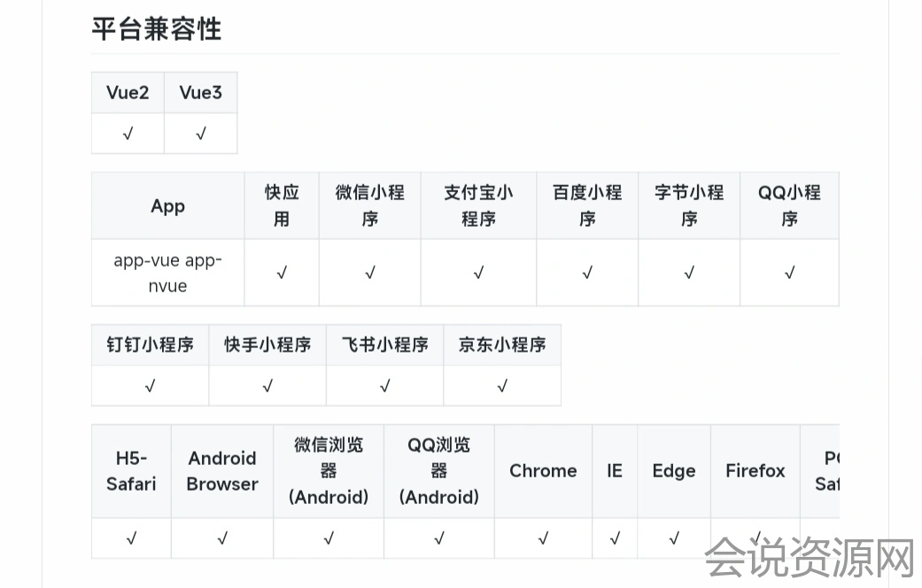Select the Vue2 column header
The width and height of the screenshot is (922, 588).
tap(128, 93)
